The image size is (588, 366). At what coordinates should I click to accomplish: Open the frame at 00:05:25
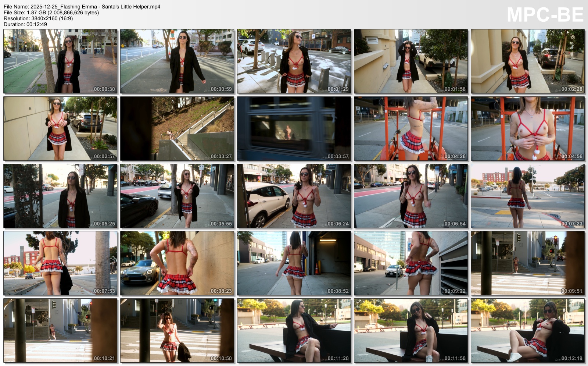pos(60,196)
